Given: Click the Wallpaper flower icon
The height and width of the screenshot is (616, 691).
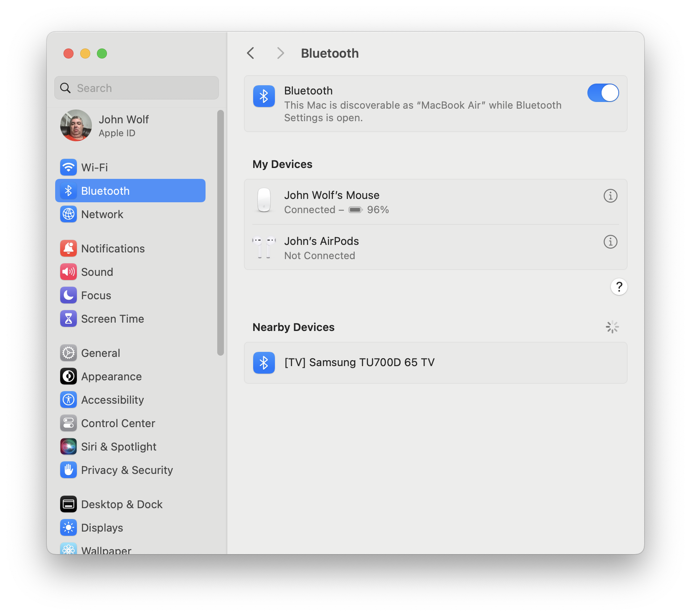Looking at the screenshot, I should [69, 548].
